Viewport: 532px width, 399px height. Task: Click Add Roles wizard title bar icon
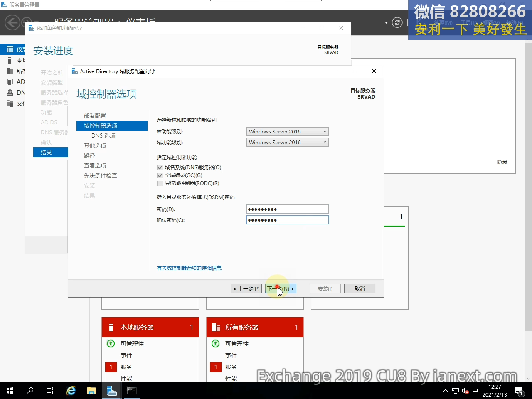[x=32, y=28]
